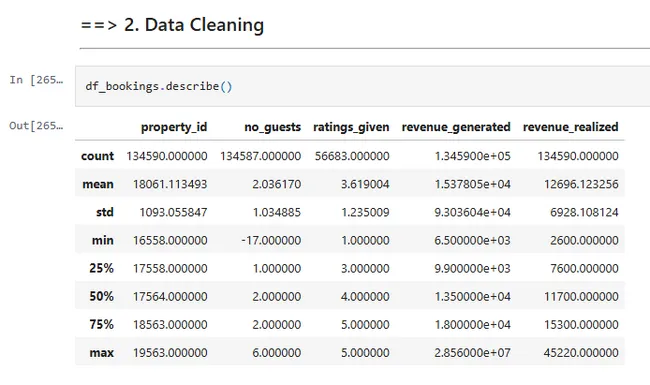Viewport: 650px width, 385px height.
Task: Select the ratings_given column header
Action: tap(351, 127)
